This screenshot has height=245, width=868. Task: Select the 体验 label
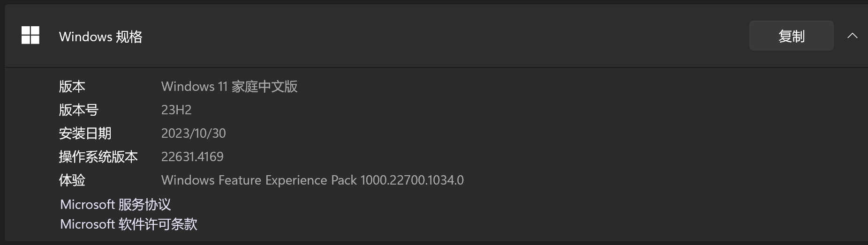pyautogui.click(x=72, y=180)
